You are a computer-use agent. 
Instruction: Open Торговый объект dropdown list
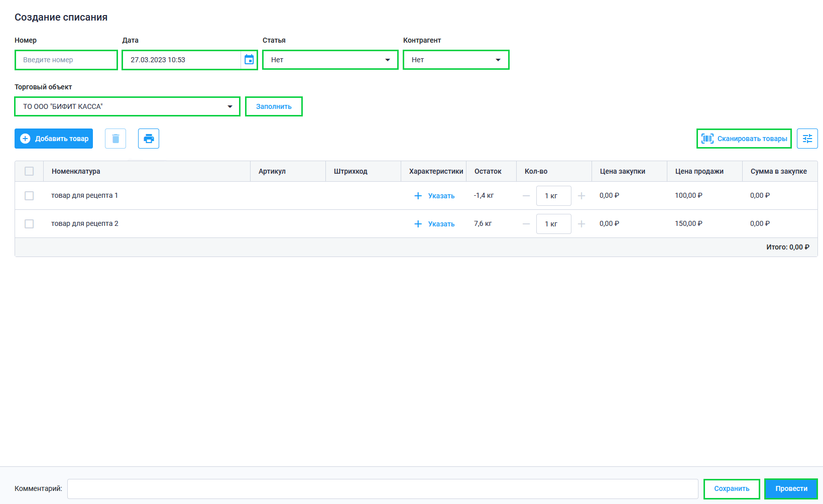point(127,106)
